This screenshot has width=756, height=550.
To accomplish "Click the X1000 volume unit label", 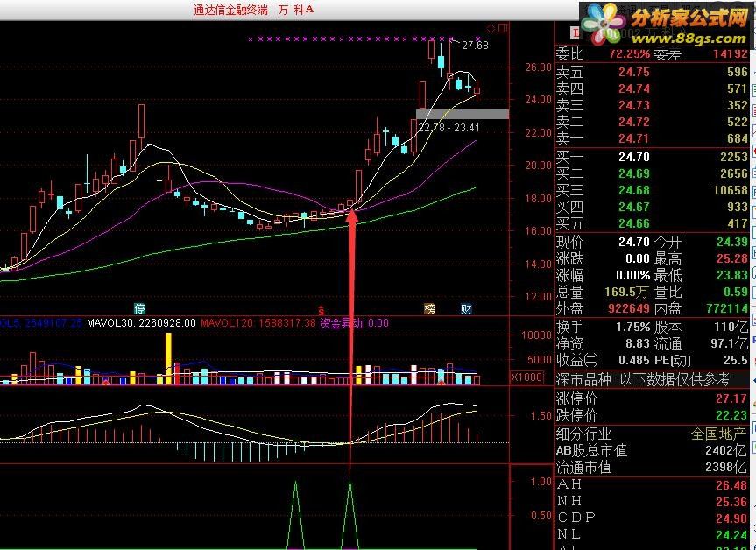I will pos(526,377).
